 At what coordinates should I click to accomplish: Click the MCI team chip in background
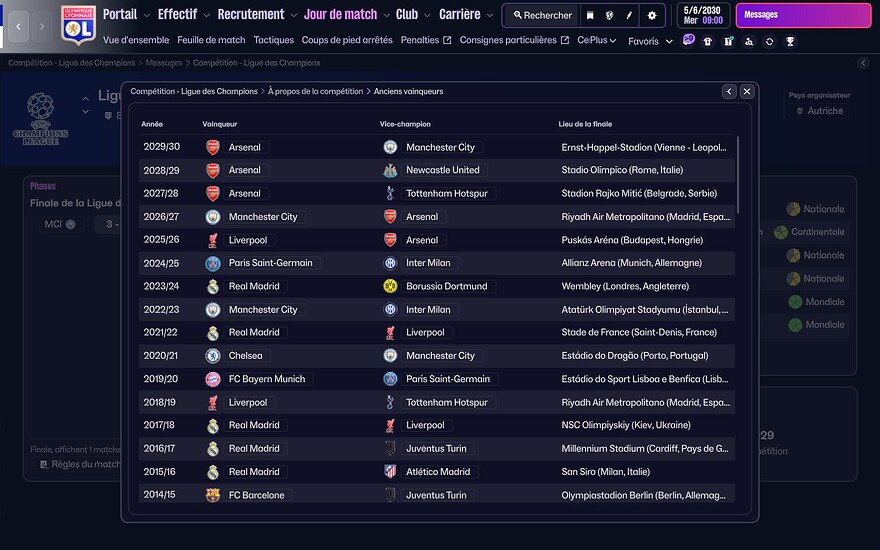pyautogui.click(x=59, y=224)
